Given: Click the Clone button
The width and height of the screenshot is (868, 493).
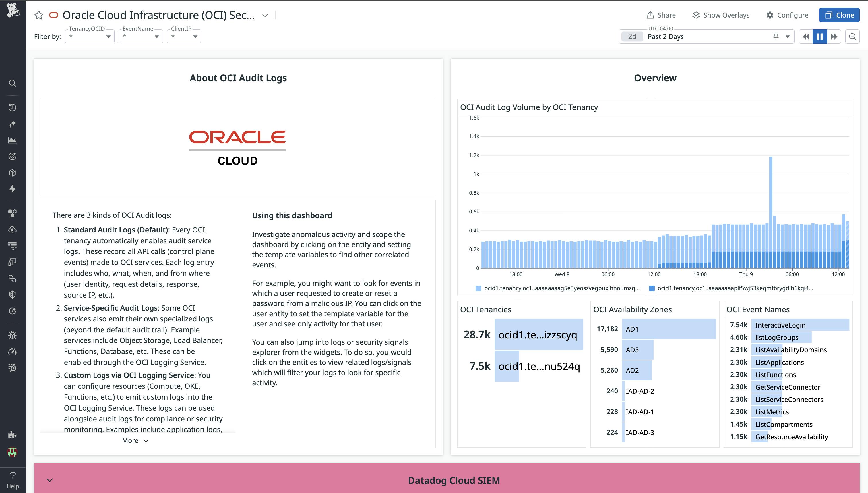Looking at the screenshot, I should (x=839, y=15).
